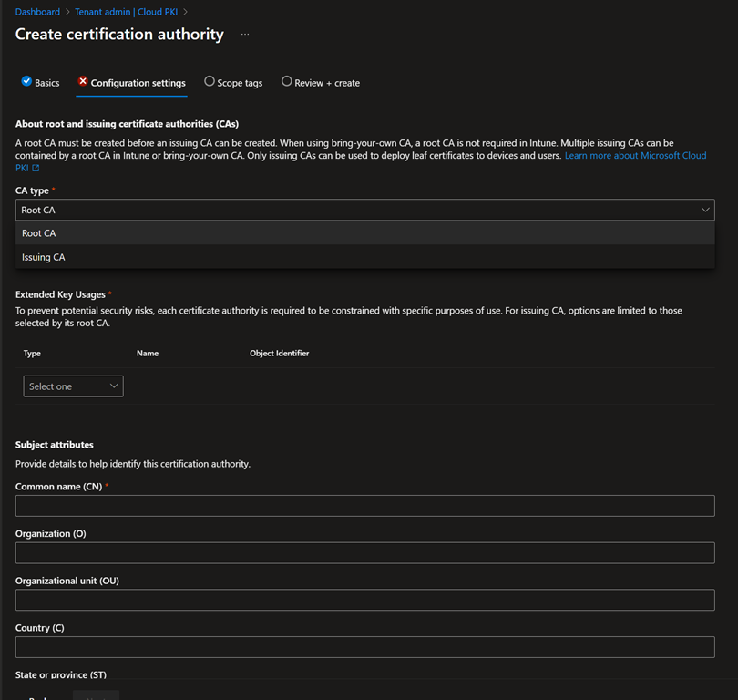This screenshot has height=700, width=738.
Task: Click the Configuration settings error icon
Action: (x=83, y=81)
